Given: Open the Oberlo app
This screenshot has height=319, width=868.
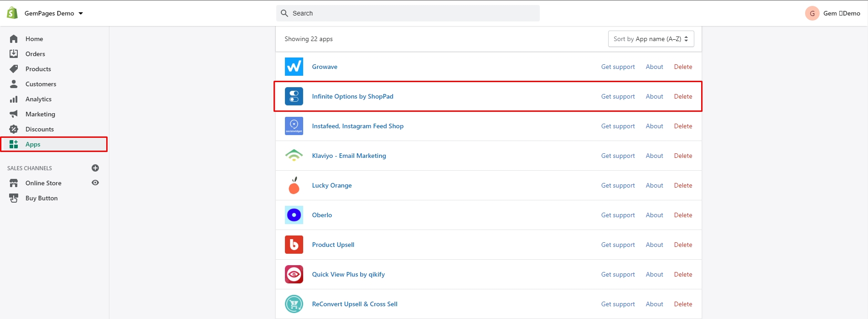Looking at the screenshot, I should click(x=322, y=215).
